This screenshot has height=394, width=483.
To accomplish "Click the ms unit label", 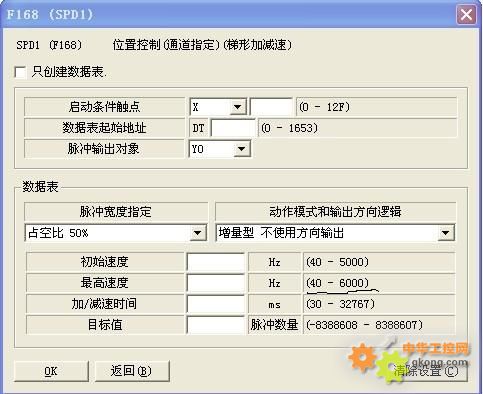I will [x=274, y=305].
